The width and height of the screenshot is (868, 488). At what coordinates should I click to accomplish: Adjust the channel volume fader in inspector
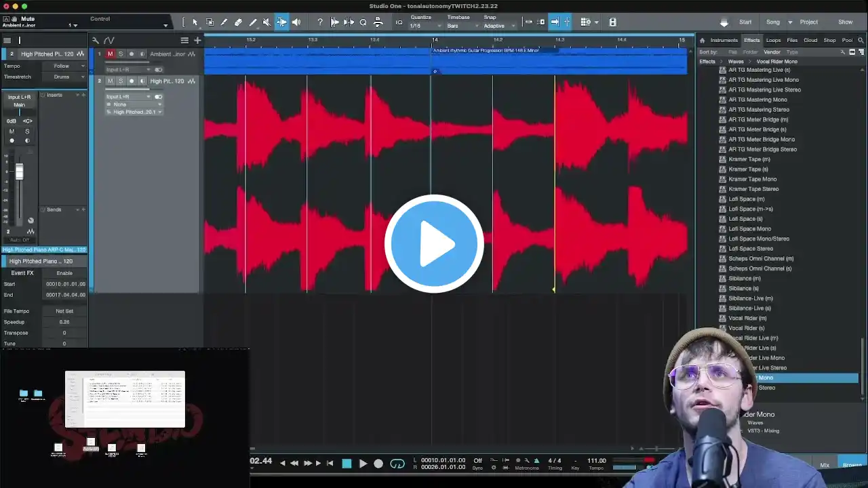click(19, 171)
